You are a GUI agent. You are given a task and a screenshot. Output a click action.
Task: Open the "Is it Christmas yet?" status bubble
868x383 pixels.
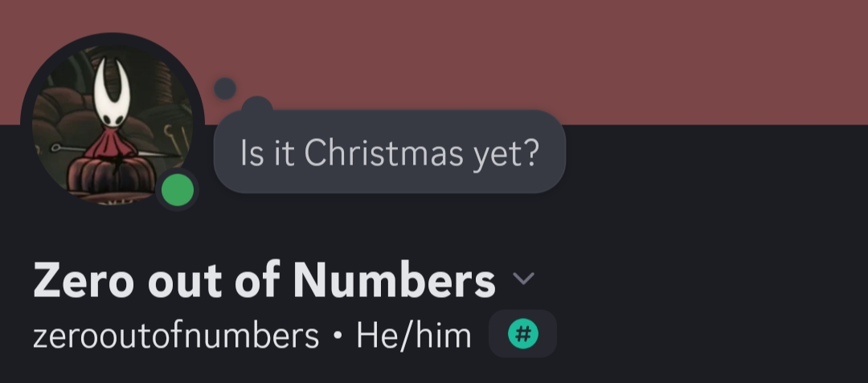coord(390,153)
